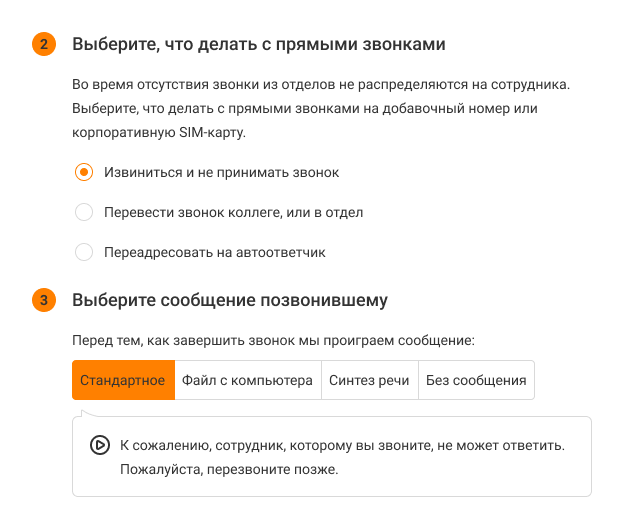
Task: Click the label text Извиниться и не принимать звонок
Action: coord(221,172)
